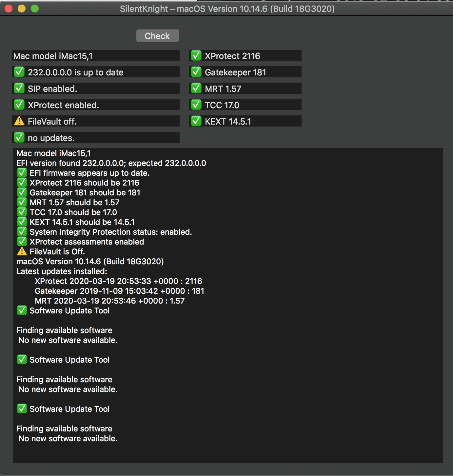Click warning icon beside 'FileVault is Off.' log line
Image resolution: width=453 pixels, height=476 pixels.
[x=22, y=251]
